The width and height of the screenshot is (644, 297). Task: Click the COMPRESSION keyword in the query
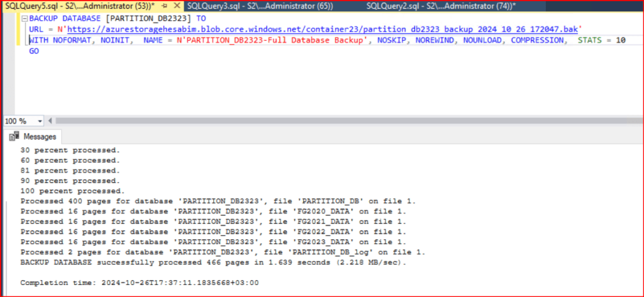pyautogui.click(x=537, y=40)
